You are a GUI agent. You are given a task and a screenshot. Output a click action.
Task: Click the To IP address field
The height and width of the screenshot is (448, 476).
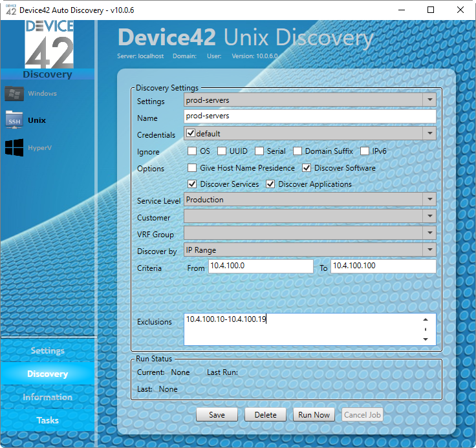tap(384, 266)
